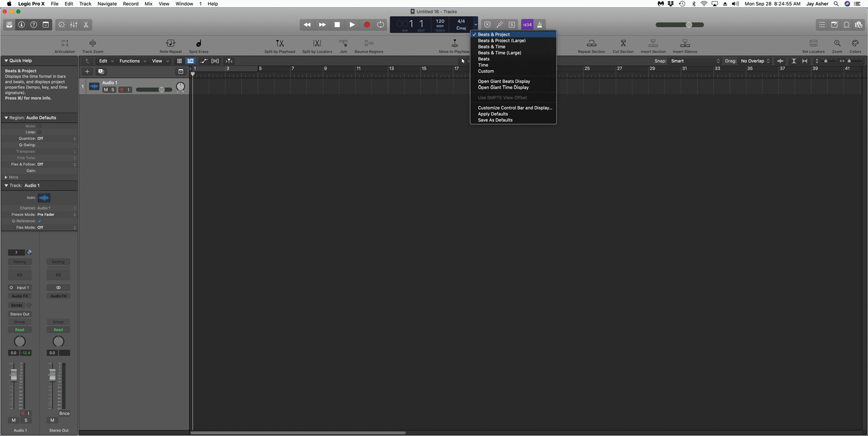The height and width of the screenshot is (436, 868).
Task: Click the Note Repeat icon
Action: coord(170,43)
